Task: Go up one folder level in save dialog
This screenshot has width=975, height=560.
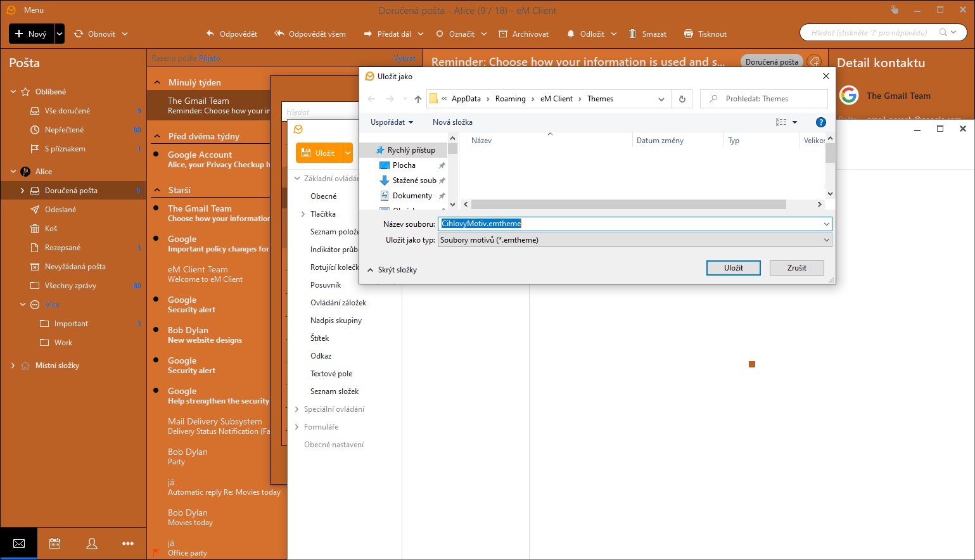Action: (418, 99)
